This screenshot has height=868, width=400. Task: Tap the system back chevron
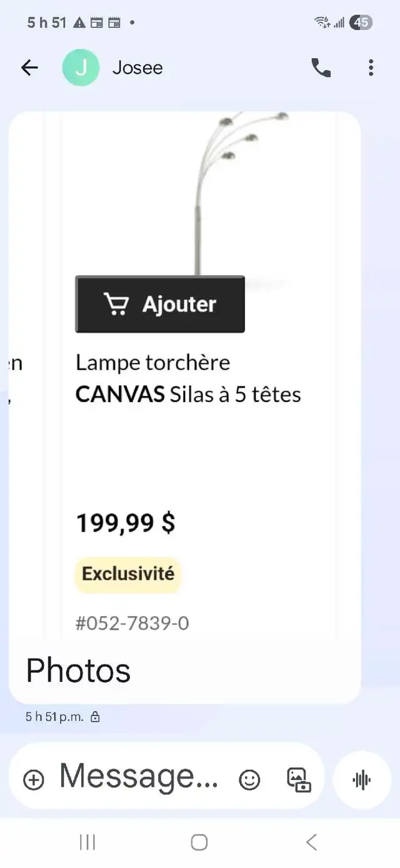click(312, 842)
